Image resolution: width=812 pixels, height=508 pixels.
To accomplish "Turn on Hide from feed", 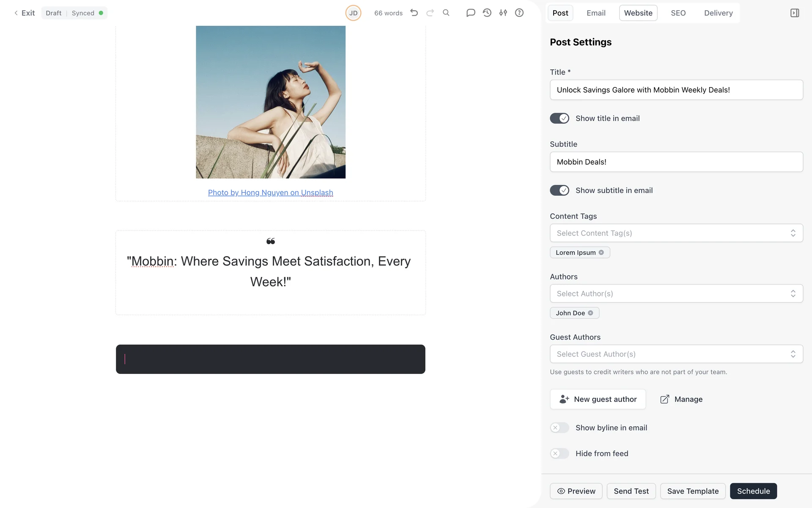I will pyautogui.click(x=560, y=453).
